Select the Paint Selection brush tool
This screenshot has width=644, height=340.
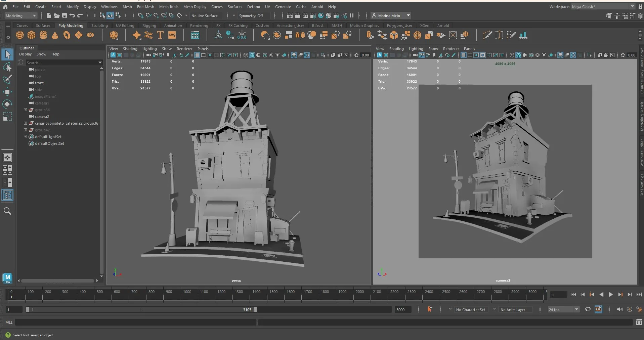7,79
